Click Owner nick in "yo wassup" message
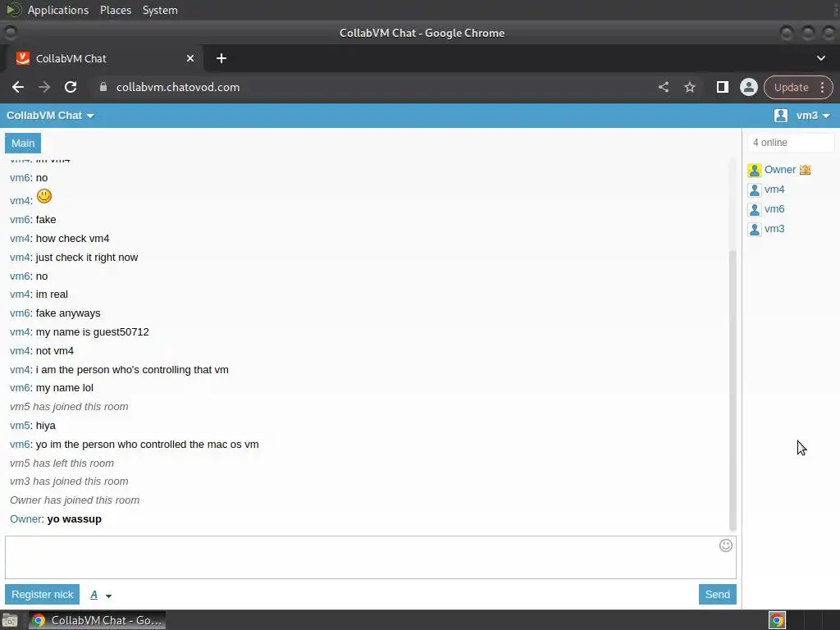 pyautogui.click(x=25, y=519)
